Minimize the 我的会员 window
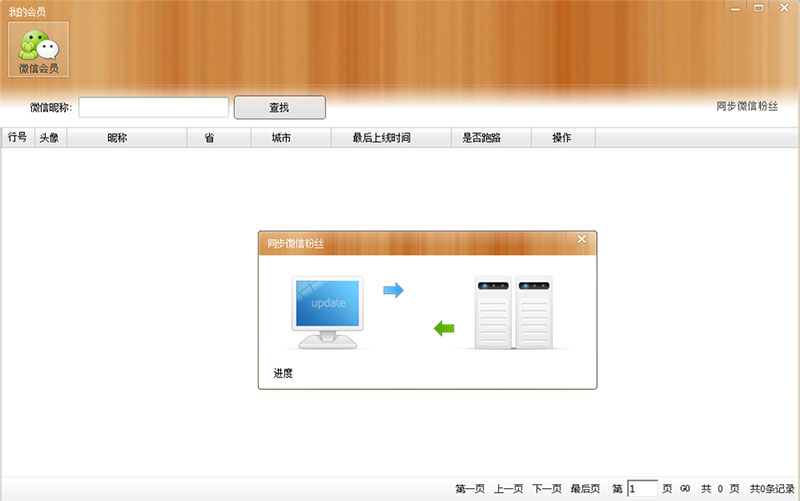This screenshot has width=800, height=501. coord(735,8)
